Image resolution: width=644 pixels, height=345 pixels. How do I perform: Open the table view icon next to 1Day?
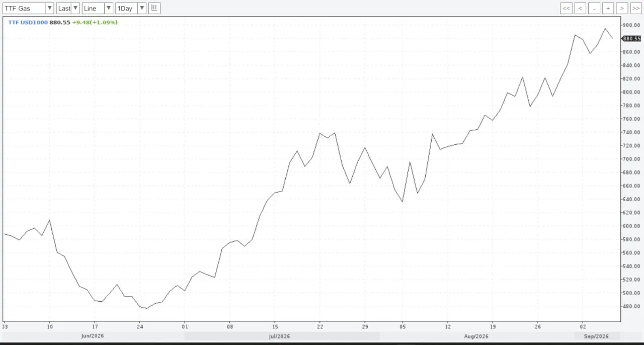click(x=154, y=8)
